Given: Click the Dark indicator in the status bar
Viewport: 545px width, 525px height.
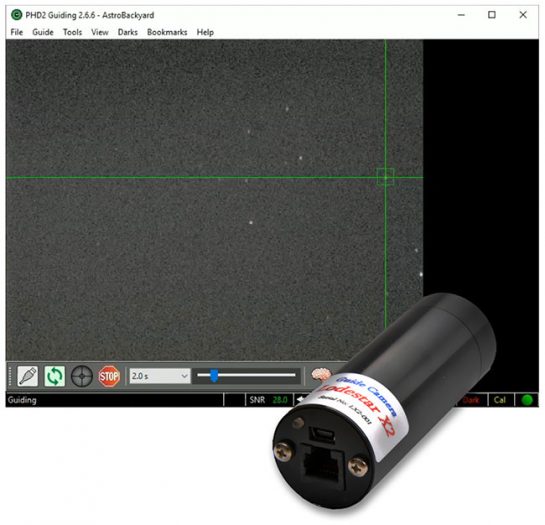Looking at the screenshot, I should coord(471,400).
